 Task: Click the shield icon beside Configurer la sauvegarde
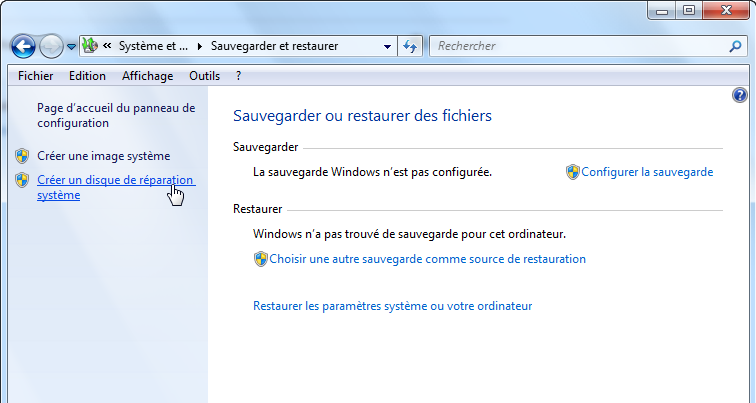pos(573,172)
